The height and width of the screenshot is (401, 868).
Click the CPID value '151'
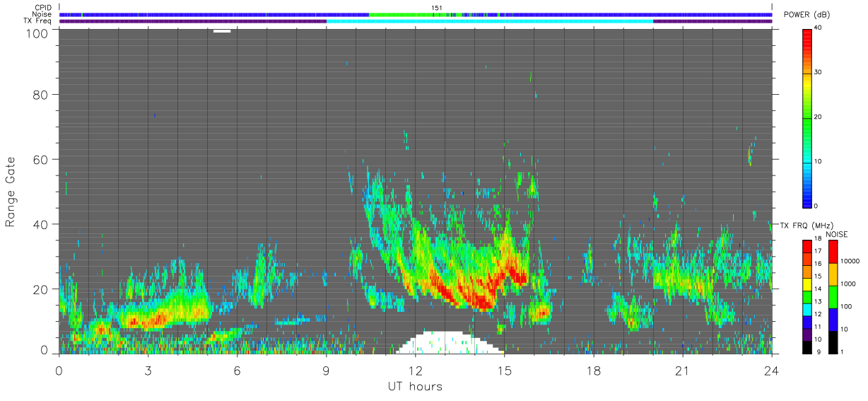point(437,8)
